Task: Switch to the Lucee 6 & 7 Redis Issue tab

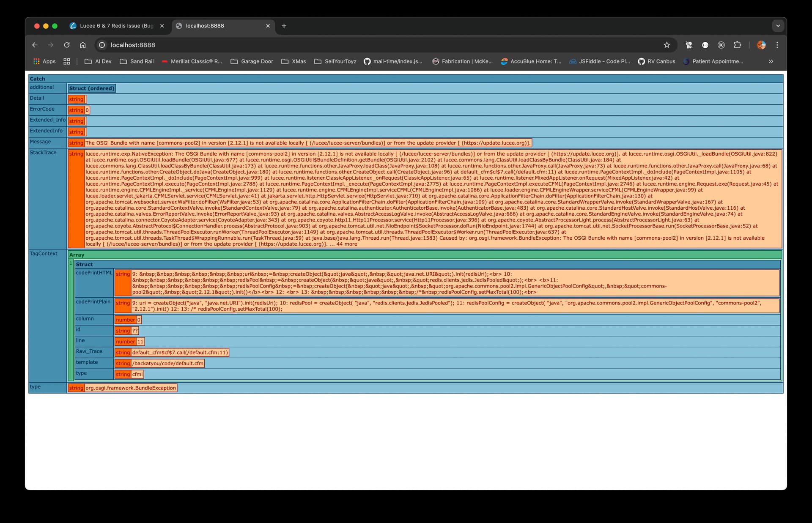Action: pos(116,26)
